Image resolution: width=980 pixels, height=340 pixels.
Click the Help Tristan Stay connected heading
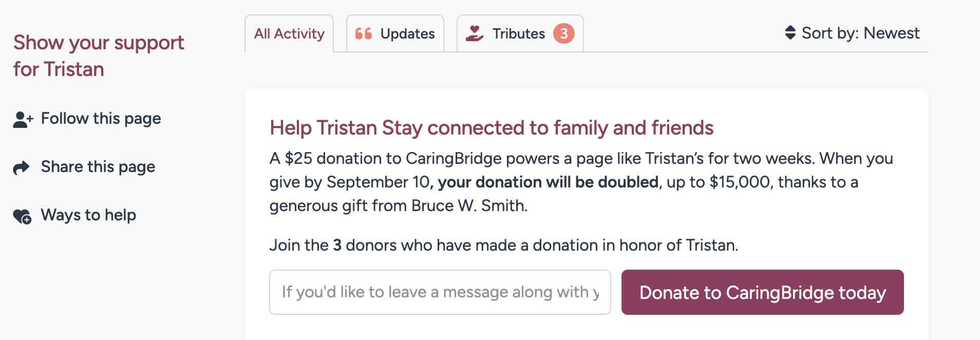click(x=491, y=128)
